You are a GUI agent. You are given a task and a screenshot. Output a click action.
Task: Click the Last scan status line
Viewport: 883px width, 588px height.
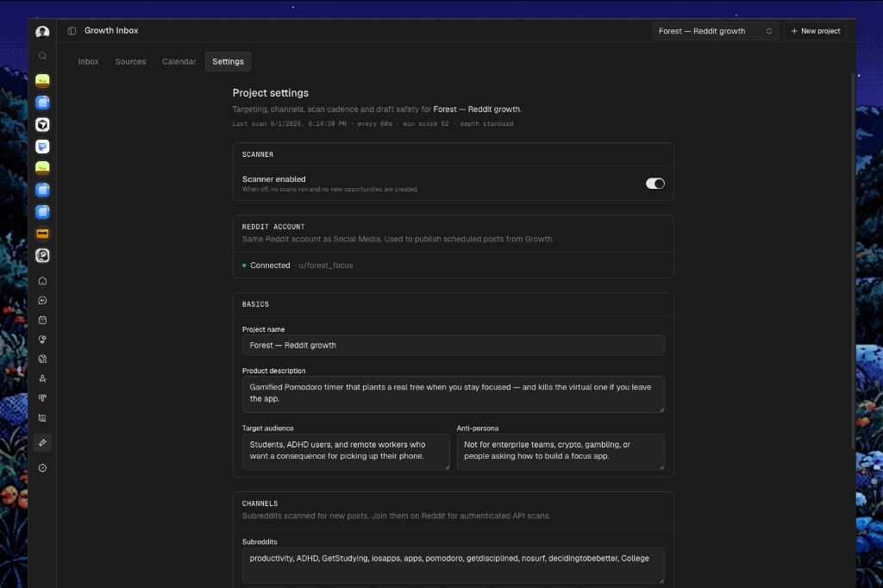tap(373, 124)
